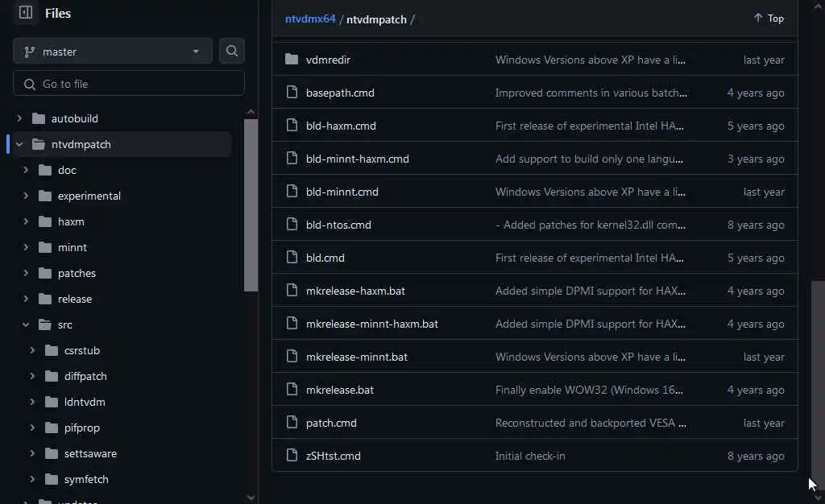Image resolution: width=825 pixels, height=504 pixels.
Task: Open the ntvdmx64 breadcrumb link
Action: click(x=310, y=19)
